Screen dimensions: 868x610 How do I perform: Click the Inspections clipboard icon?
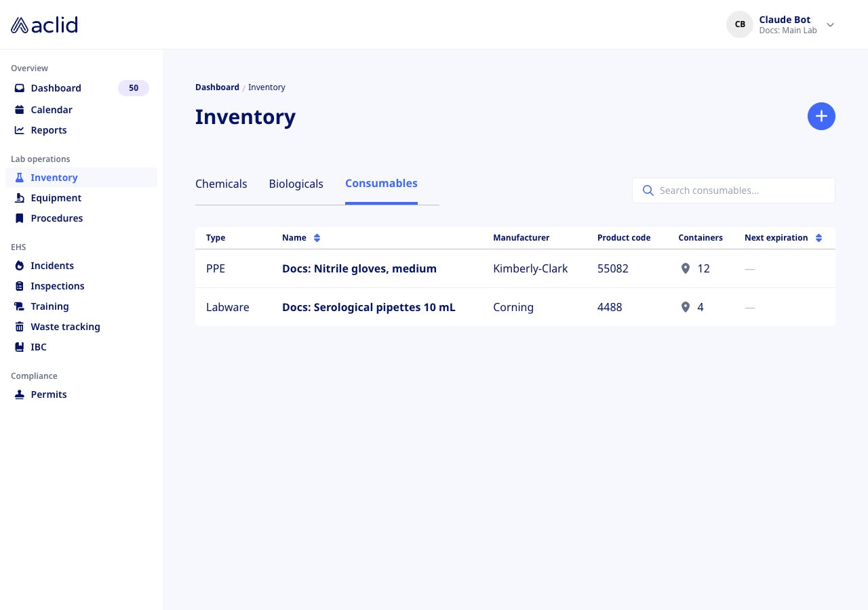[20, 286]
